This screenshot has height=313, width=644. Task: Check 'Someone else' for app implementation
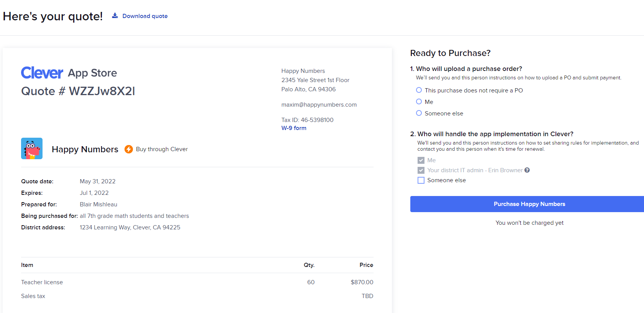click(x=421, y=180)
